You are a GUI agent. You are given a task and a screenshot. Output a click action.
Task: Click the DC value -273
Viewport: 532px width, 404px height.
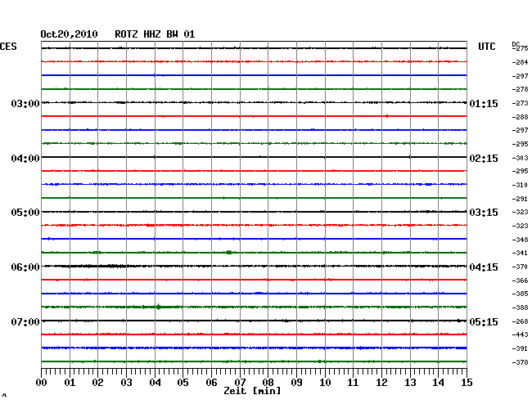(x=520, y=103)
